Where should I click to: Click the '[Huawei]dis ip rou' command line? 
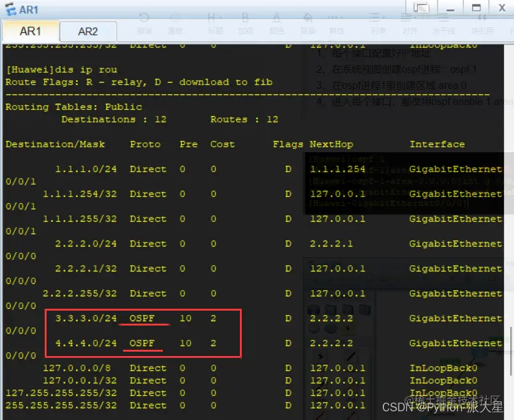[62, 70]
